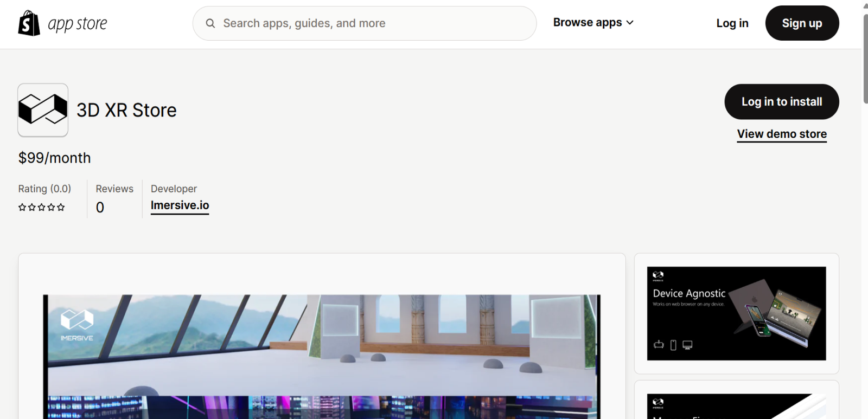Open the View demo store link
The image size is (868, 419).
pos(781,134)
